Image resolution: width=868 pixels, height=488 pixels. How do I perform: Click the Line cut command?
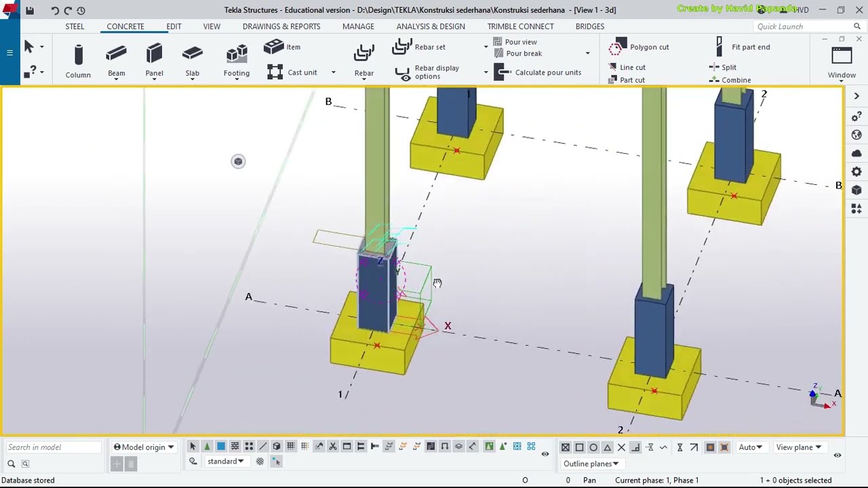point(627,67)
